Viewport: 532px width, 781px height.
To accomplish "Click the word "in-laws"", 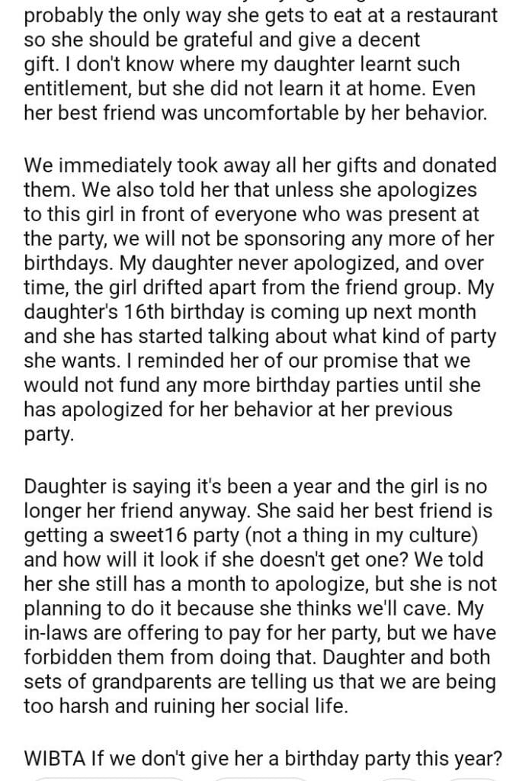I will (64, 633).
